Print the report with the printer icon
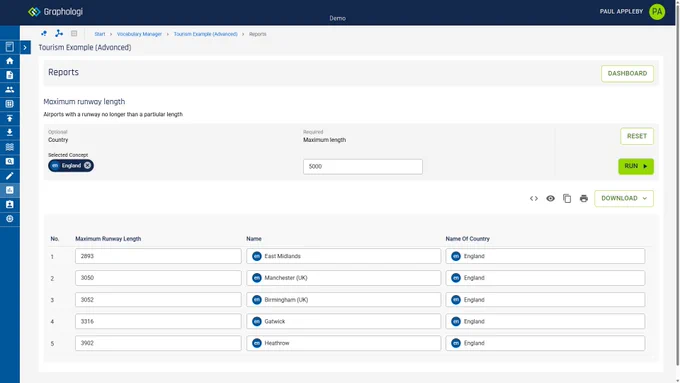The image size is (680, 383). pos(584,198)
